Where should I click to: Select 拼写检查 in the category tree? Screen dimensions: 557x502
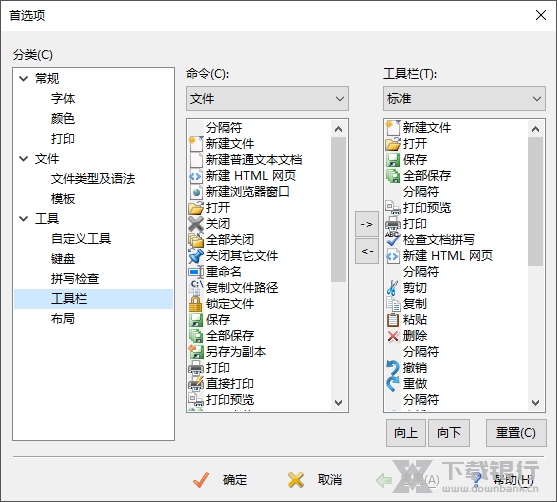tap(75, 279)
